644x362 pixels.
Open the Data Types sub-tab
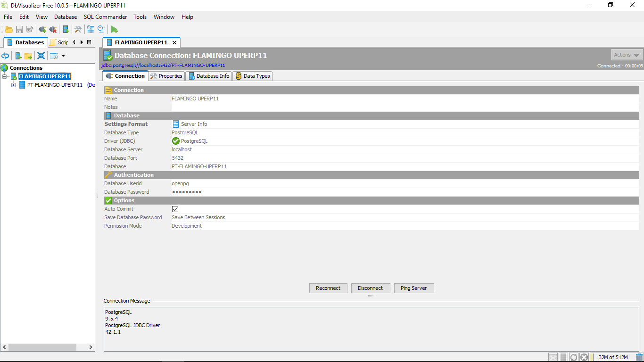[x=252, y=76]
